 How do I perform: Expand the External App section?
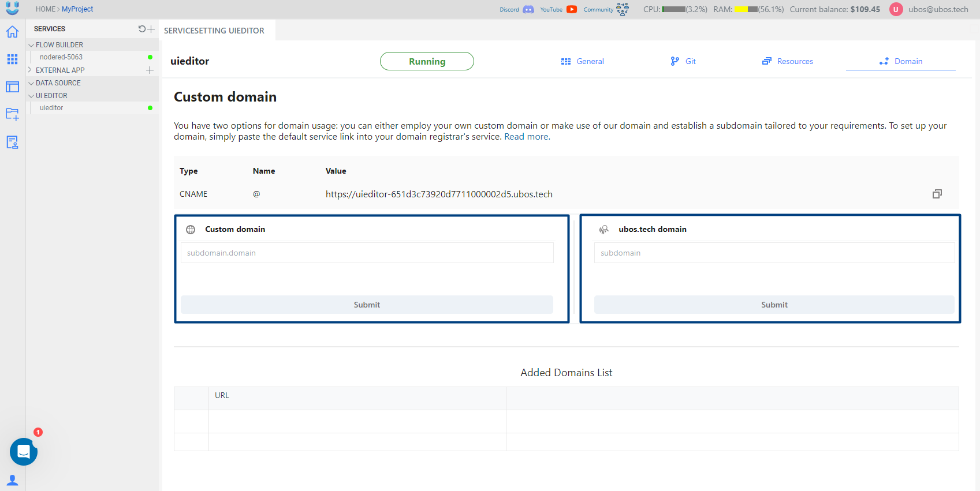coord(31,70)
